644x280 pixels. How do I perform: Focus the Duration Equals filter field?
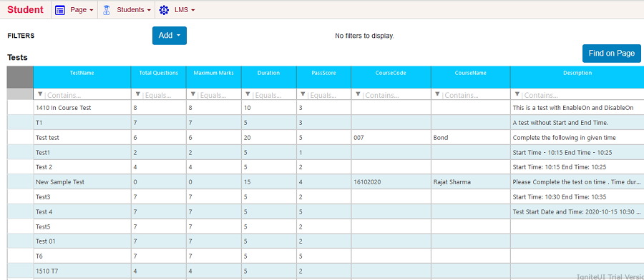pyautogui.click(x=274, y=95)
